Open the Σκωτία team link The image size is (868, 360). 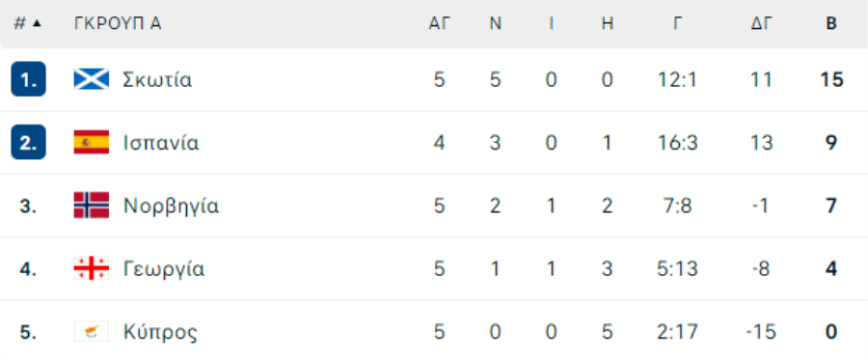click(x=157, y=80)
